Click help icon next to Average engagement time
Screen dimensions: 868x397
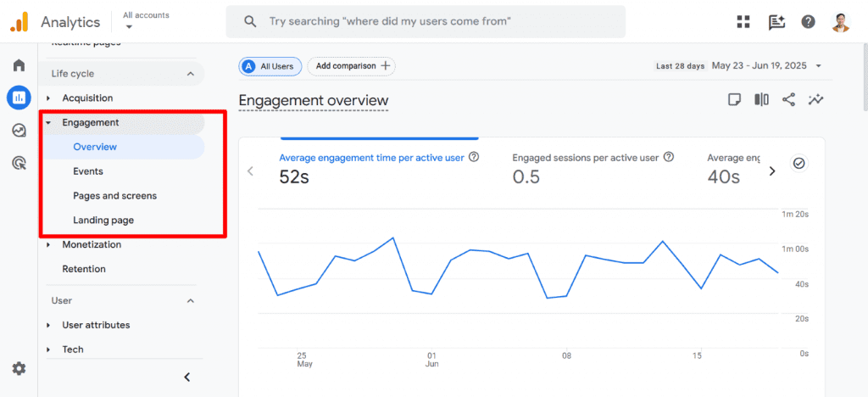coord(473,157)
